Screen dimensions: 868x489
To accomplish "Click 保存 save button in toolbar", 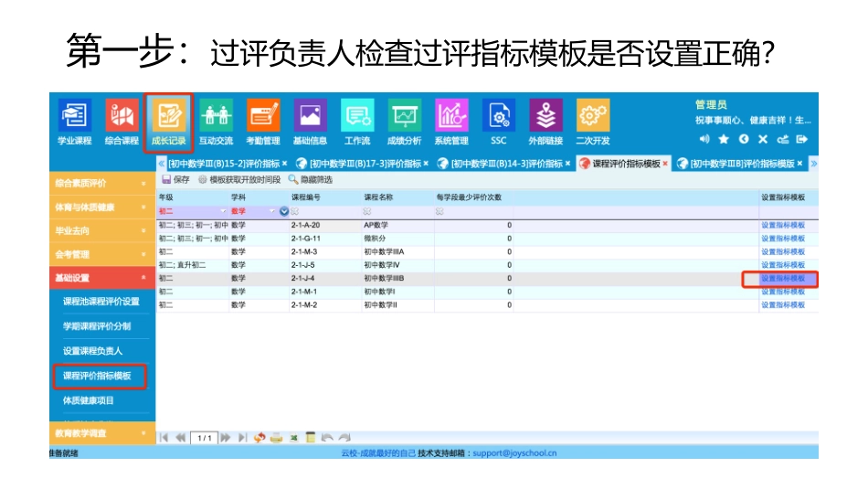I will [x=175, y=179].
